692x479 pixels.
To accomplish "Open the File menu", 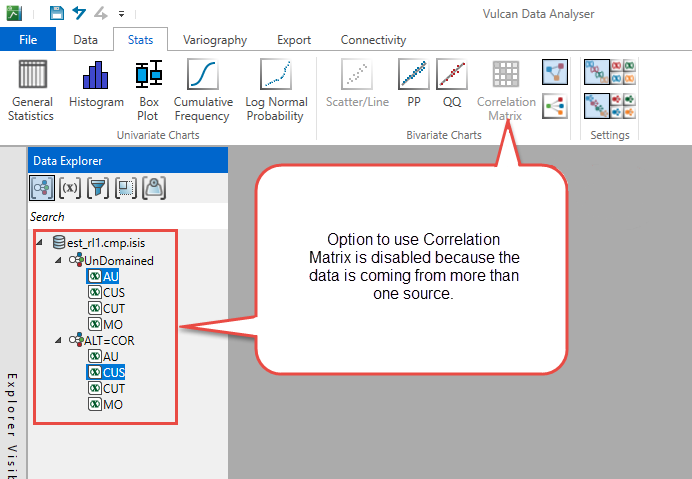I will click(x=28, y=40).
